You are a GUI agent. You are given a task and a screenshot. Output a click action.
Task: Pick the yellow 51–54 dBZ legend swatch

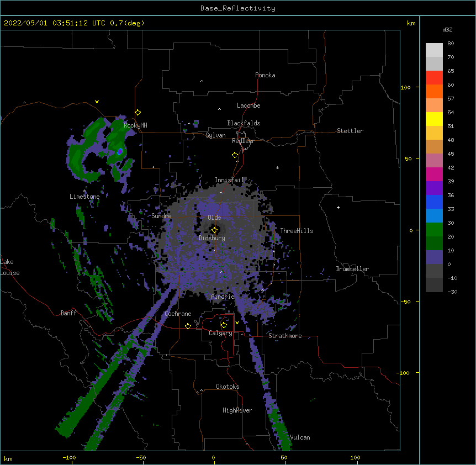tap(434, 119)
